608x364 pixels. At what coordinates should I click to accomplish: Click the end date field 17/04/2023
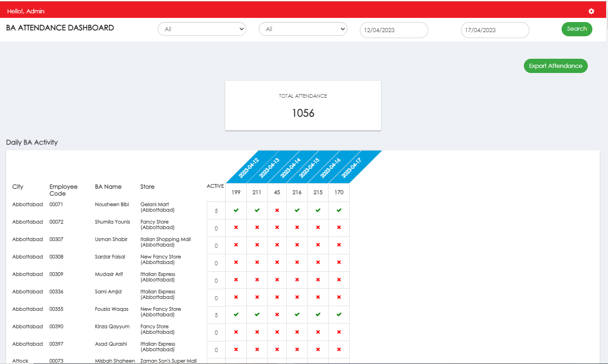click(x=495, y=30)
